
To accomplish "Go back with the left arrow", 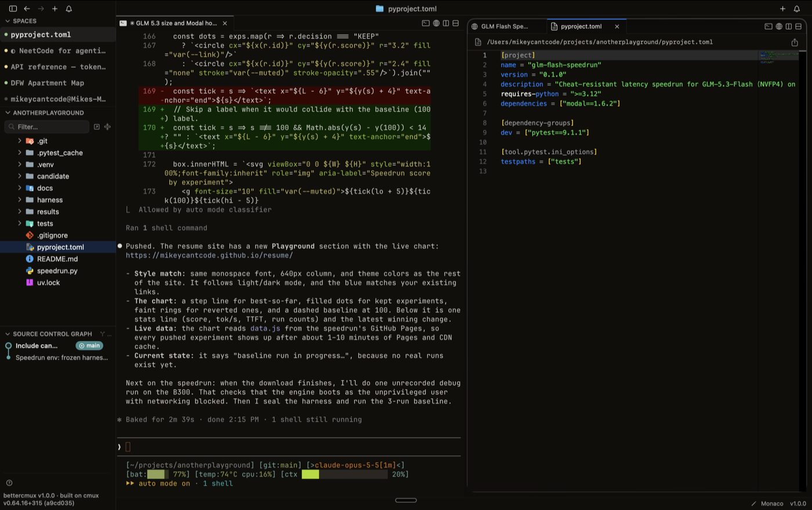I will pos(27,9).
